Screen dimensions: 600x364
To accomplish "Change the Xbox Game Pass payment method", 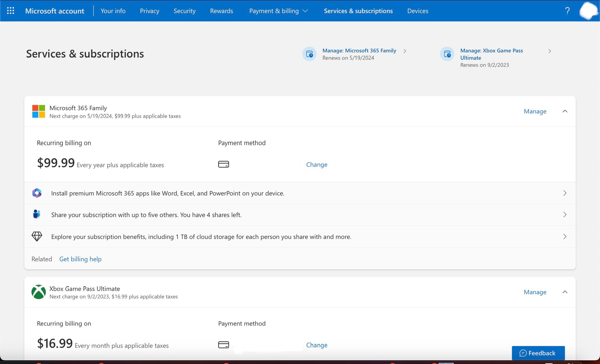I will tap(317, 345).
